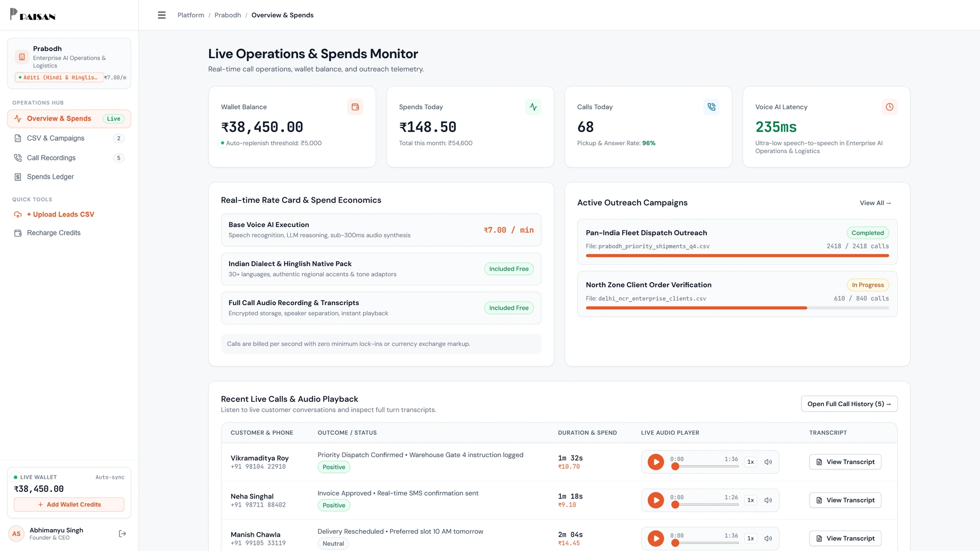
Task: Click the Calls Today phone icon
Action: pyautogui.click(x=712, y=107)
